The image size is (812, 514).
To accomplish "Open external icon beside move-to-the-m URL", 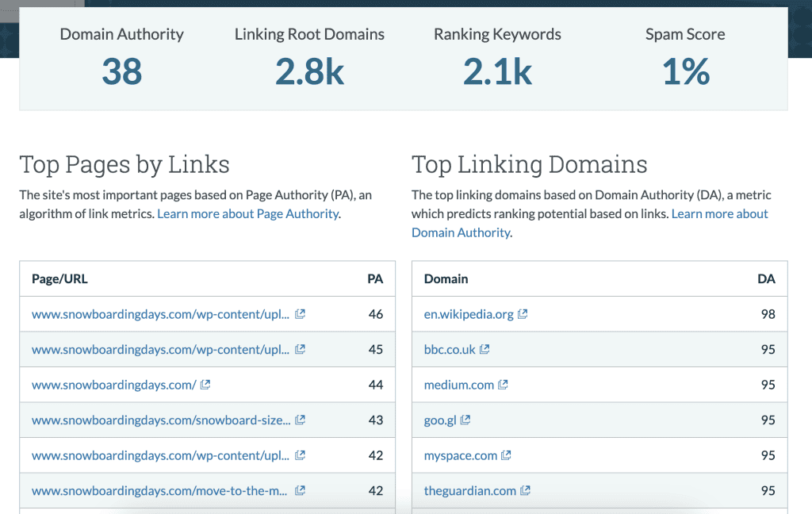I will [x=300, y=490].
